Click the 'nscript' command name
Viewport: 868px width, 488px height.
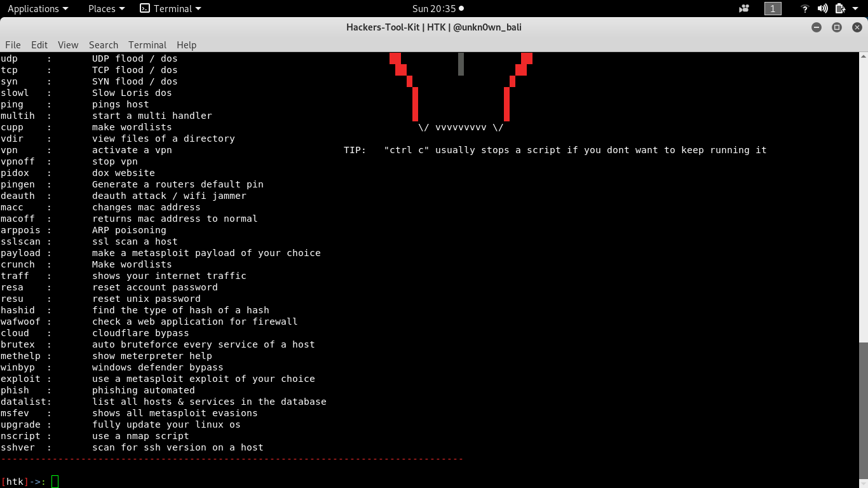point(20,436)
